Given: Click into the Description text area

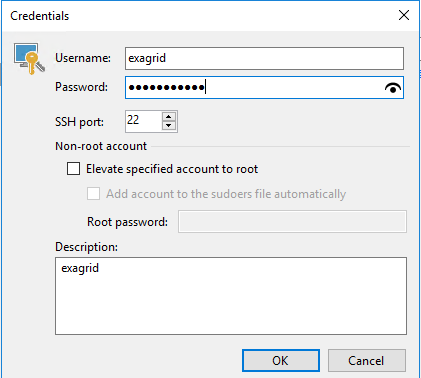Looking at the screenshot, I should (231, 296).
